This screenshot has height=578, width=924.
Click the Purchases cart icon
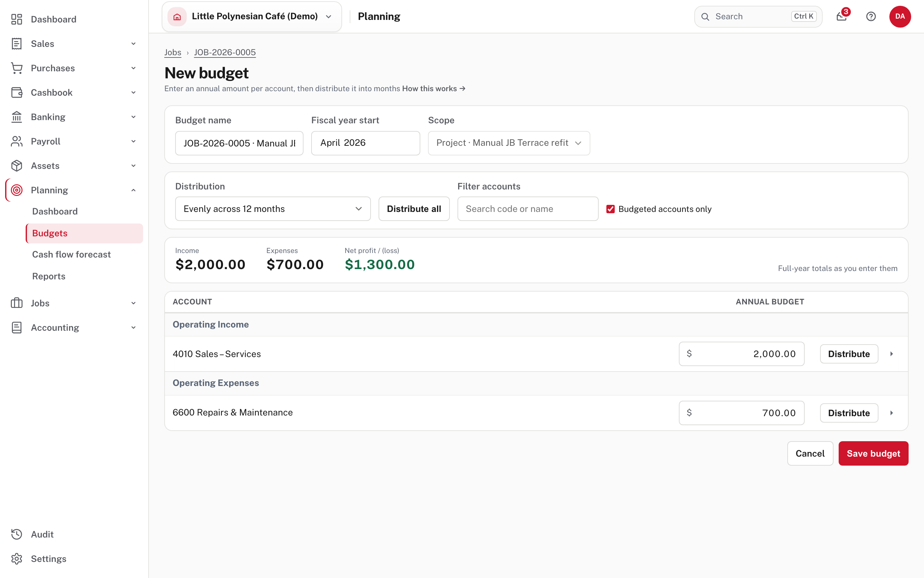[16, 68]
